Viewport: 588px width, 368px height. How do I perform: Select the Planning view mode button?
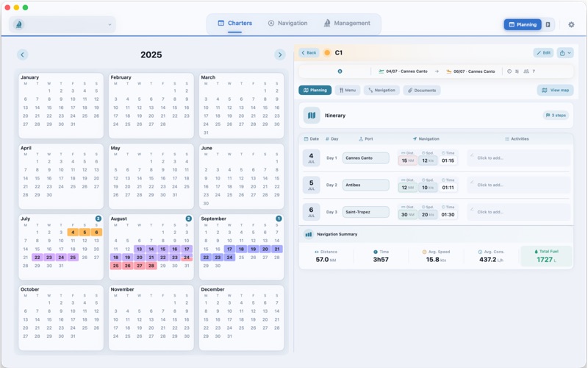(523, 25)
